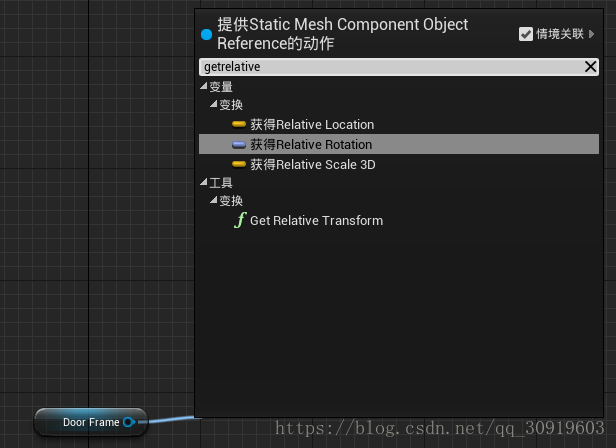Click the blue object pin icon in the menu header

(x=206, y=34)
